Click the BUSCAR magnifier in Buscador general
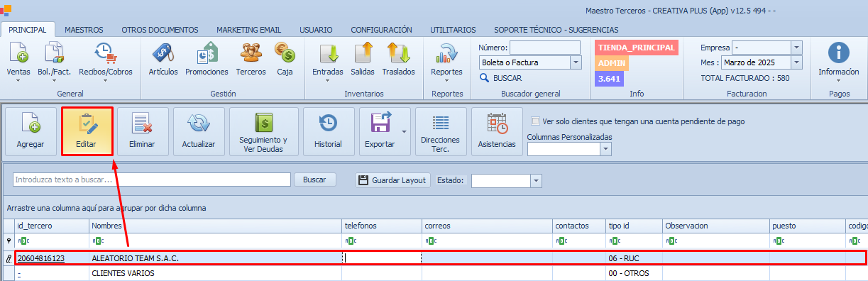868x281 pixels. point(501,78)
